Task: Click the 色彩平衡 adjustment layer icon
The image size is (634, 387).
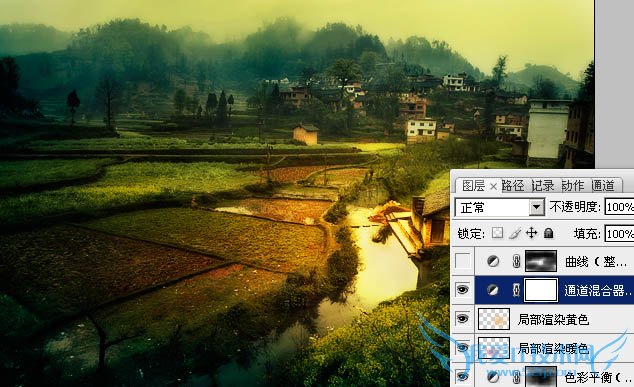Action: click(492, 377)
